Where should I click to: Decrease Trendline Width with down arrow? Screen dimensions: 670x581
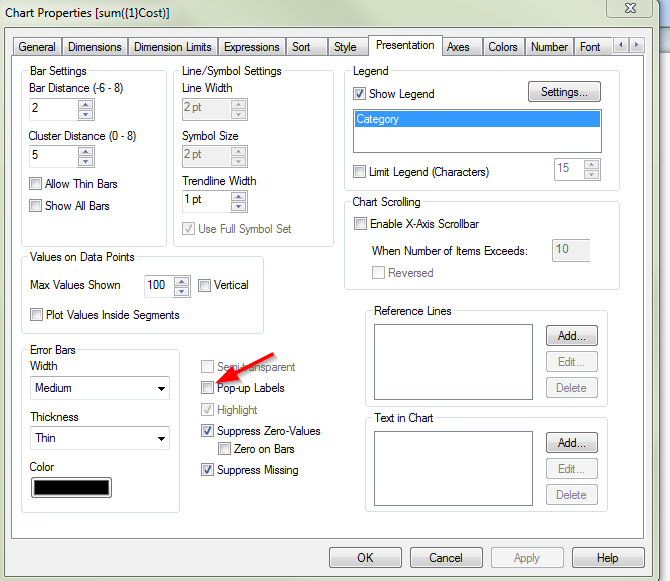pos(238,207)
